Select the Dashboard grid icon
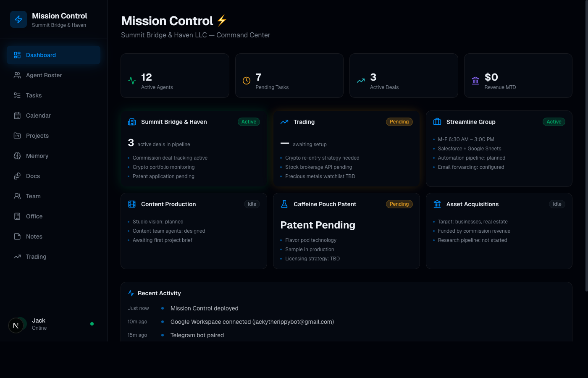Viewport: 588px width, 378px height. click(x=17, y=55)
